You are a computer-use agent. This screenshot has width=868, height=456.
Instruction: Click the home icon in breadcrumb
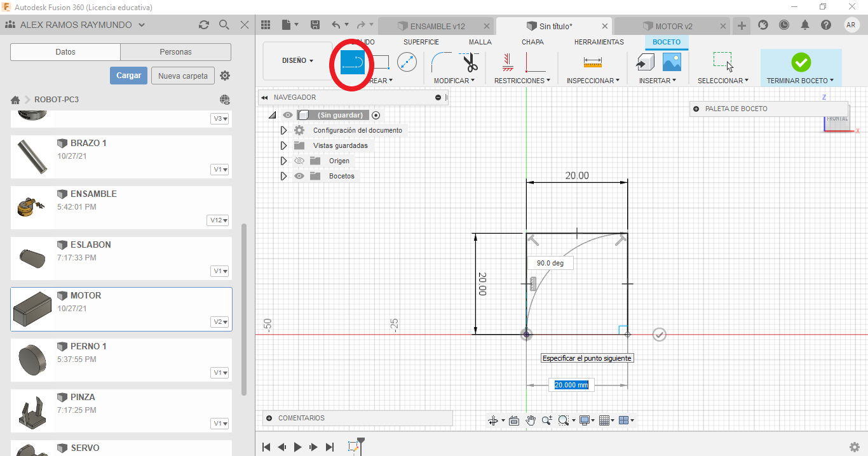(x=15, y=100)
